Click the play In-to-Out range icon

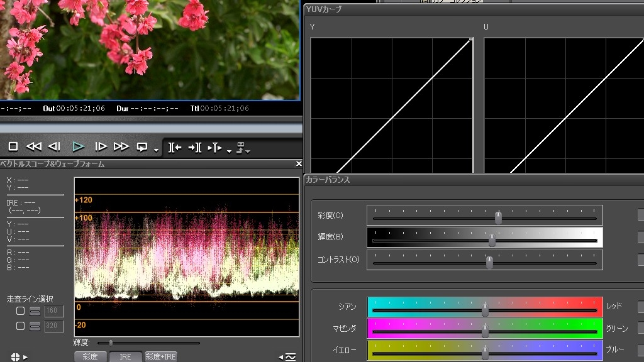[214, 147]
